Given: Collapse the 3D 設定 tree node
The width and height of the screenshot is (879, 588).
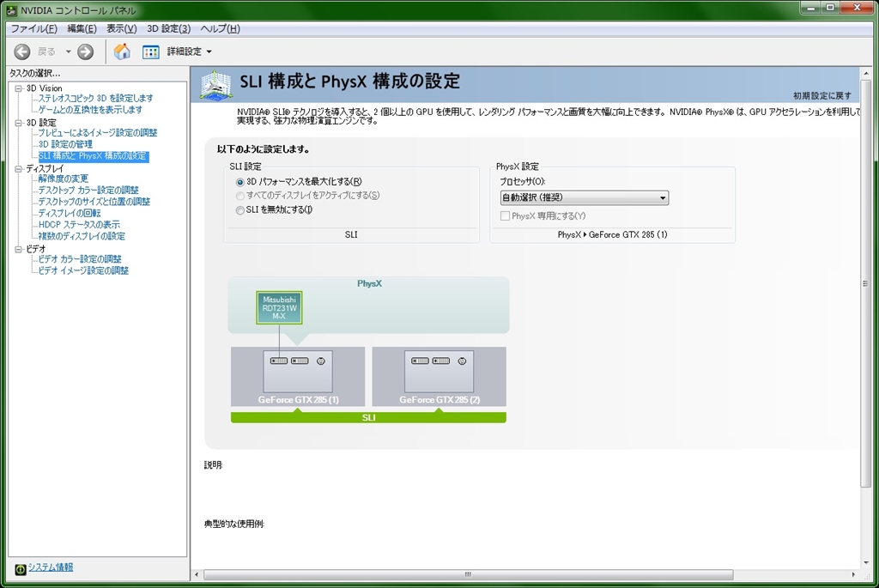Looking at the screenshot, I should point(19,123).
